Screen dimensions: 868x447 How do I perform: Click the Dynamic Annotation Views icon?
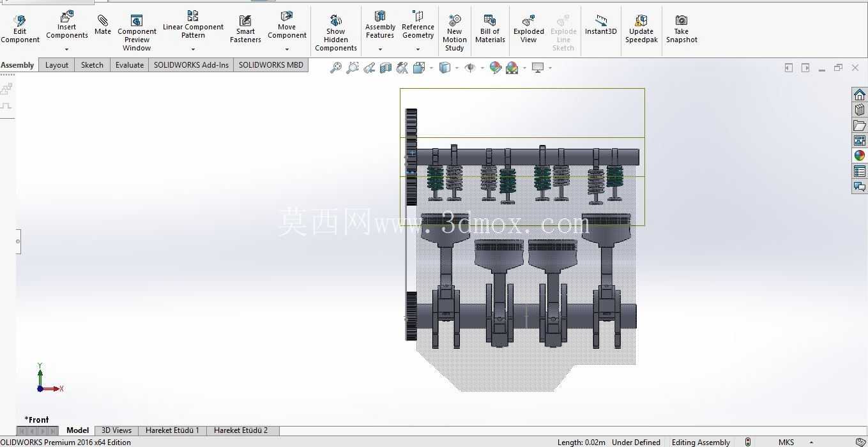(x=402, y=68)
